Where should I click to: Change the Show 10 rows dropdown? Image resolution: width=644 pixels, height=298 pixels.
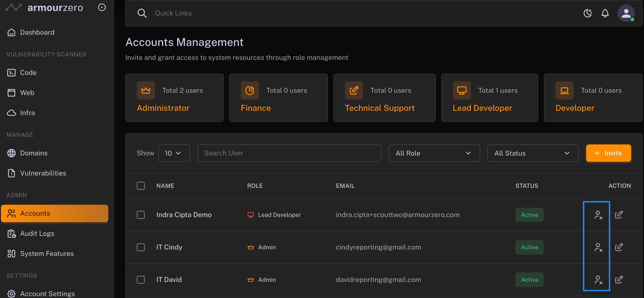[174, 153]
